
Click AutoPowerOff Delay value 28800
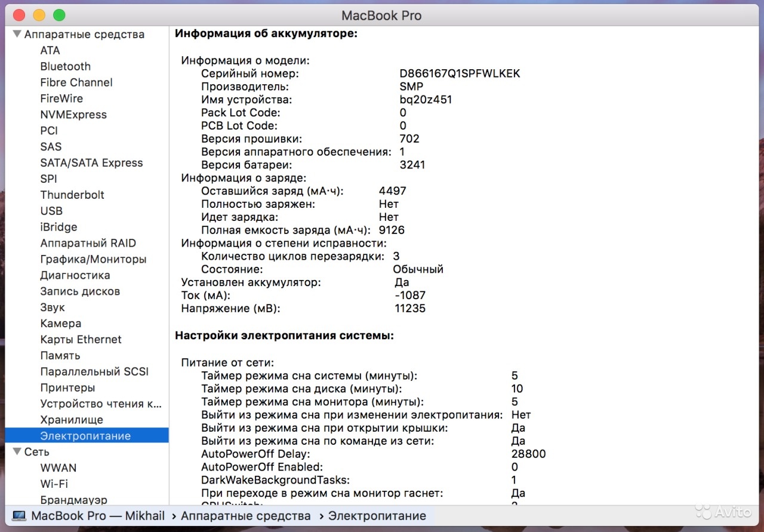tap(529, 454)
